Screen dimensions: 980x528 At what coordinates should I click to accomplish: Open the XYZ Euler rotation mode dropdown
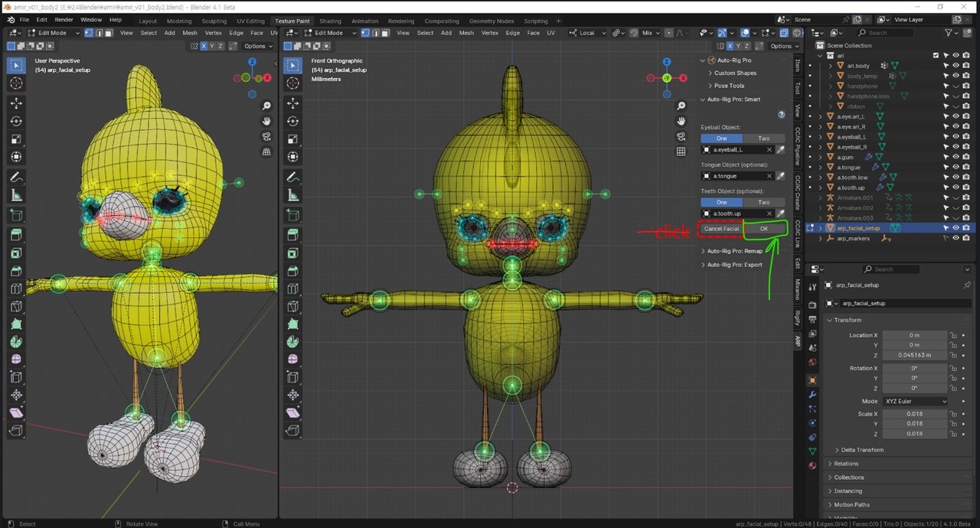[x=915, y=401]
